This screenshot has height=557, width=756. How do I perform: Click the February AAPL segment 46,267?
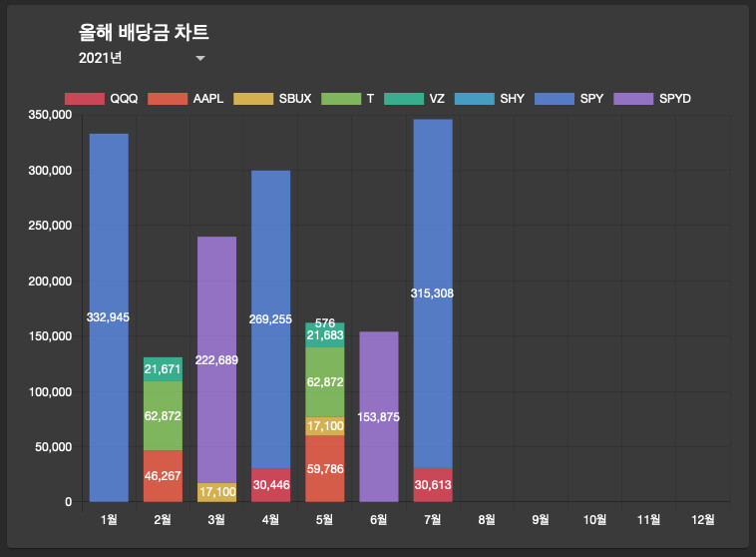tap(163, 476)
